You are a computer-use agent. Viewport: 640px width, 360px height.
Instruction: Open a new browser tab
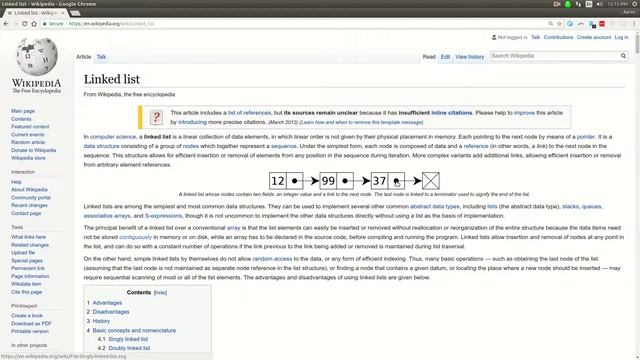click(x=75, y=13)
